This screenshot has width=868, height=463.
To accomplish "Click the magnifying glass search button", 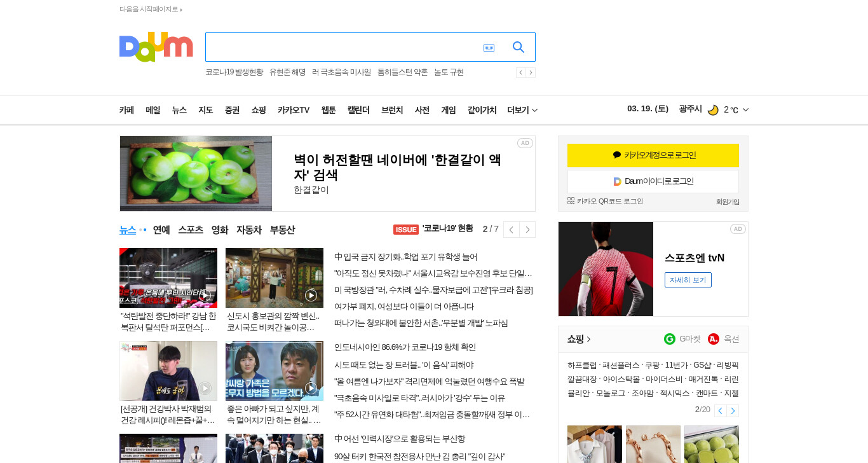I will (x=519, y=47).
